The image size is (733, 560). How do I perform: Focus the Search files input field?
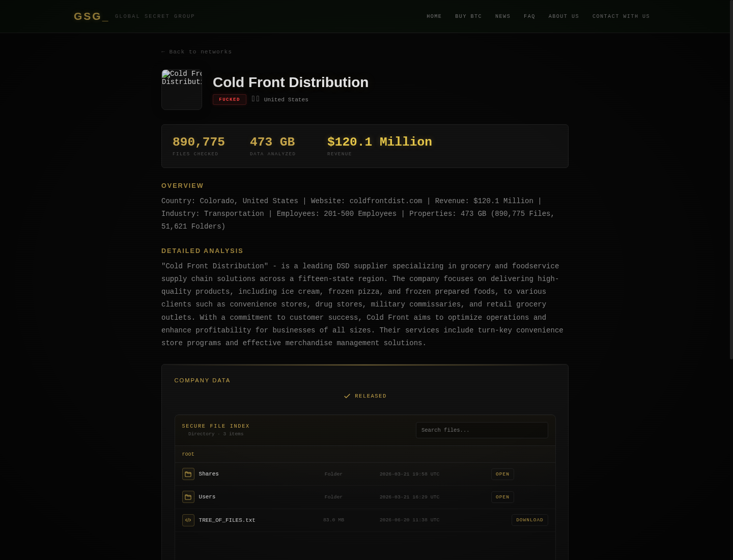pos(482,430)
